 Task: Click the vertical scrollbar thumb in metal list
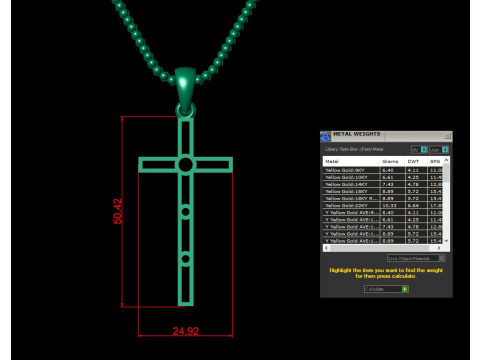[x=446, y=173]
